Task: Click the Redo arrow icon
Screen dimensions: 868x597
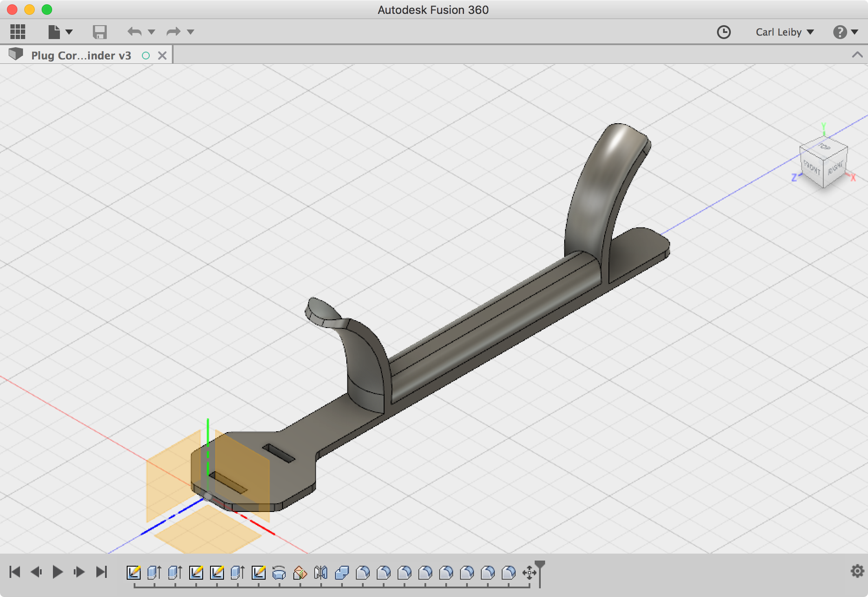Action: pos(173,32)
